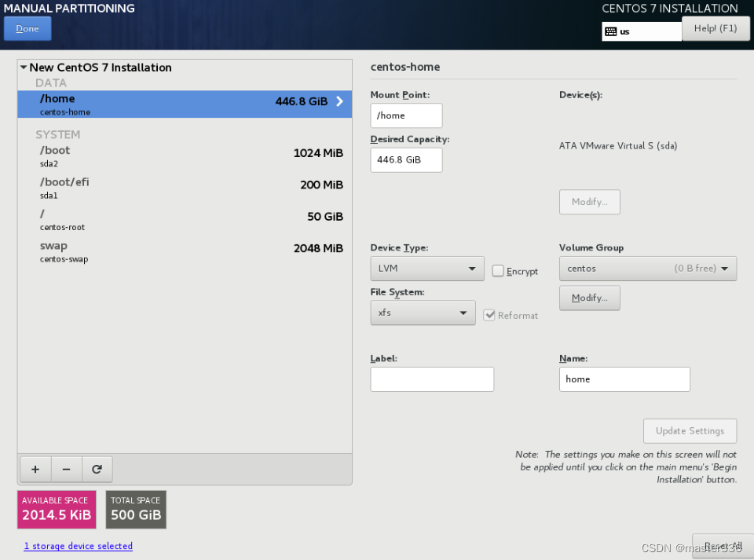Click the Done button
This screenshot has width=754, height=560.
click(27, 28)
